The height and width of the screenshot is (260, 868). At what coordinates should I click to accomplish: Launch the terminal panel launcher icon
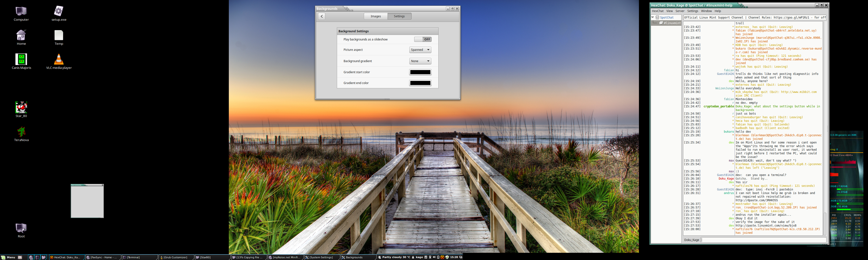pos(37,257)
